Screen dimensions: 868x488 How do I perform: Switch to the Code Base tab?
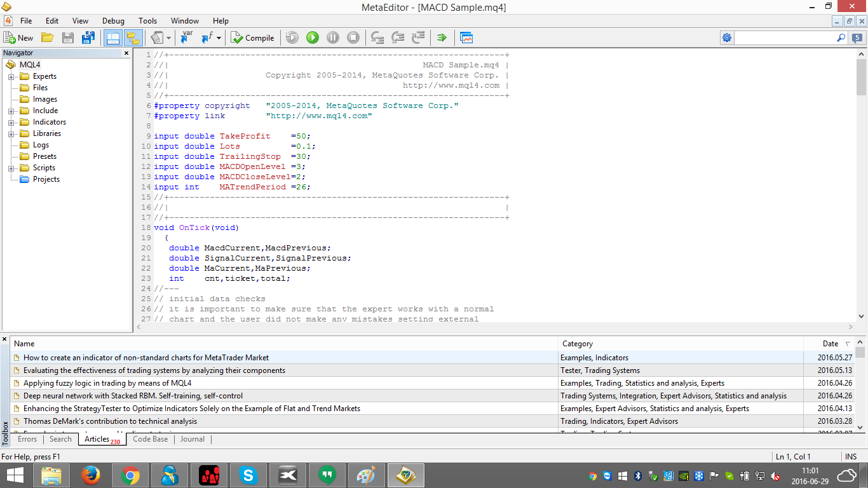(x=151, y=439)
